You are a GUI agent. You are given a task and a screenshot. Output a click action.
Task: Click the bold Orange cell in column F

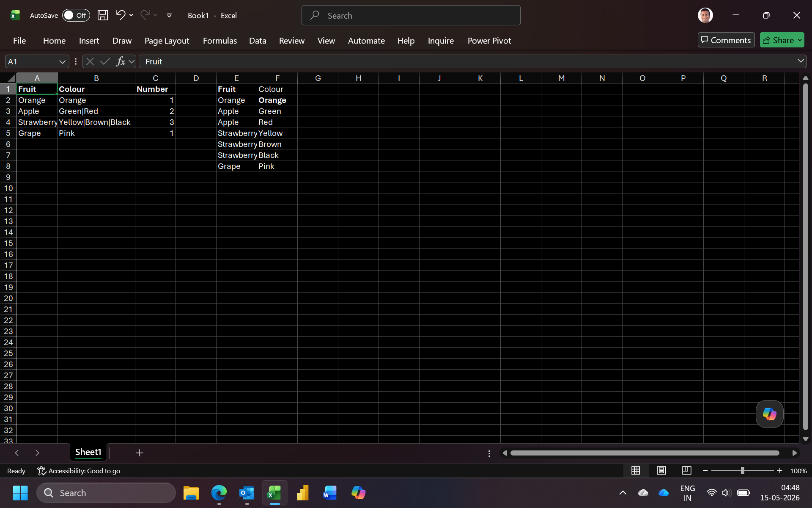pos(277,100)
